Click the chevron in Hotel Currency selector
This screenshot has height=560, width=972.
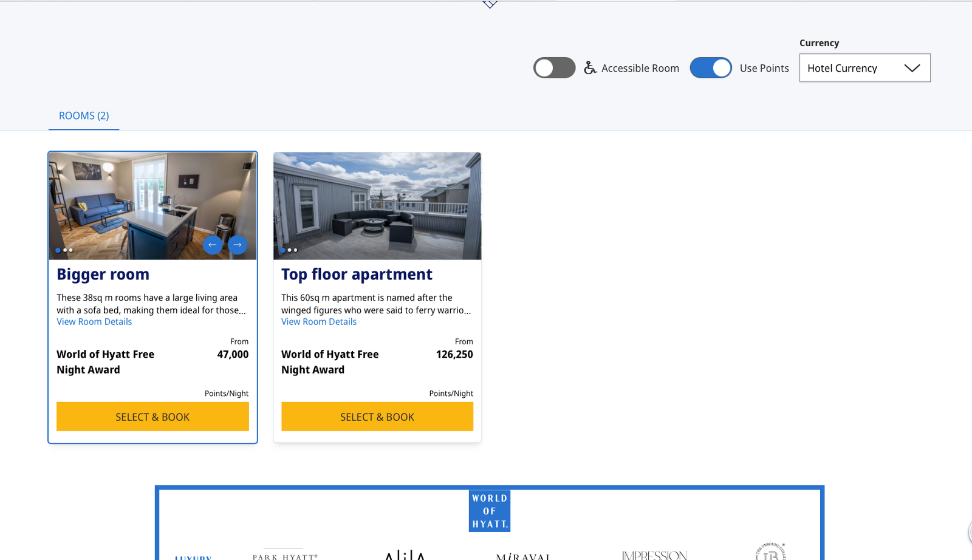coord(911,68)
